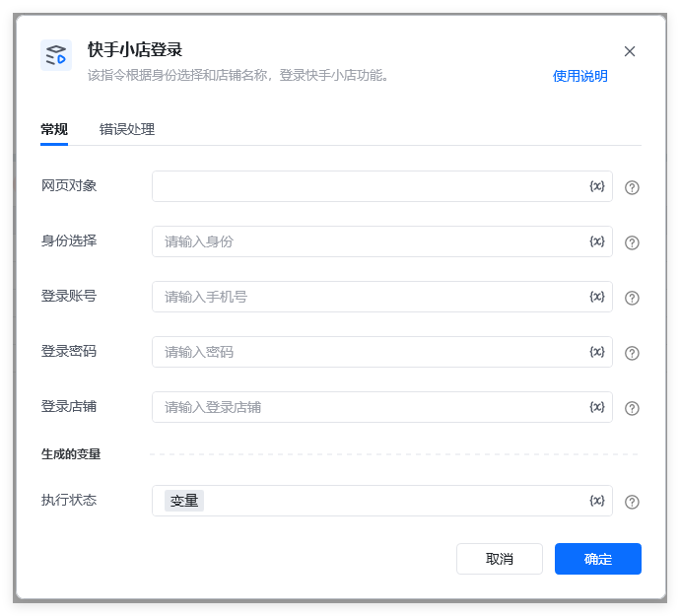Confirm with the 确定 button
This screenshot has width=680, height=616.
(598, 559)
